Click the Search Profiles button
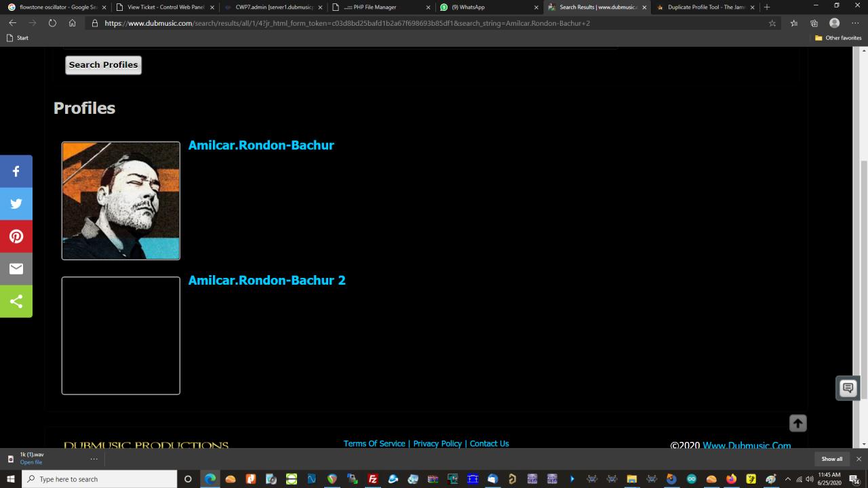This screenshot has height=488, width=868. tap(103, 65)
